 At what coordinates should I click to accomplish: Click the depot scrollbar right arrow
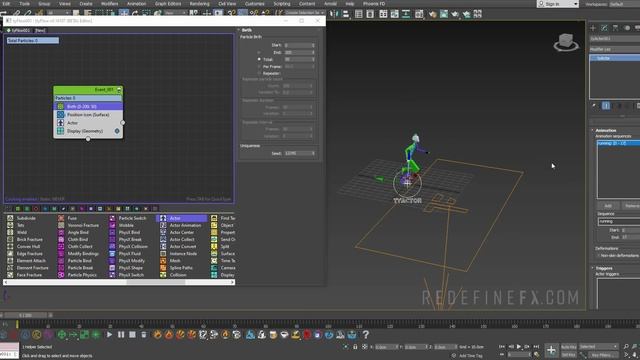(232, 282)
